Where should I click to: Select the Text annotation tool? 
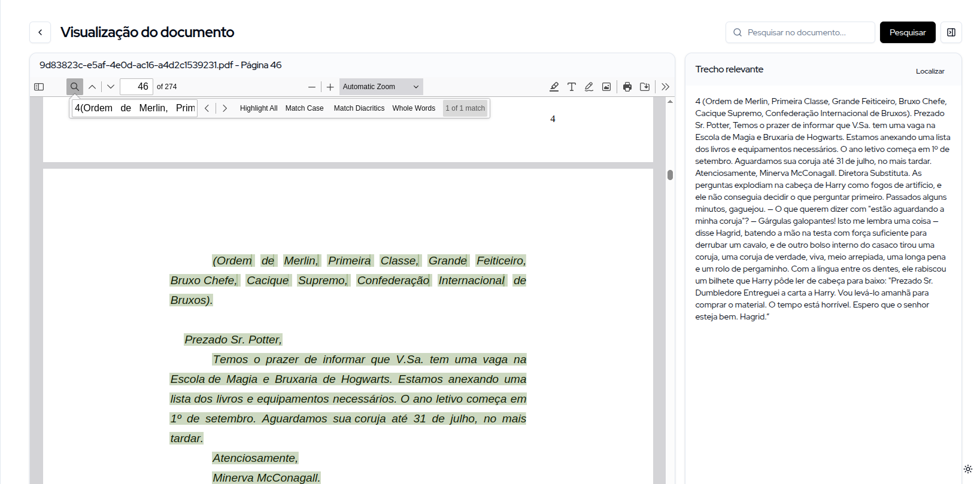coord(572,87)
